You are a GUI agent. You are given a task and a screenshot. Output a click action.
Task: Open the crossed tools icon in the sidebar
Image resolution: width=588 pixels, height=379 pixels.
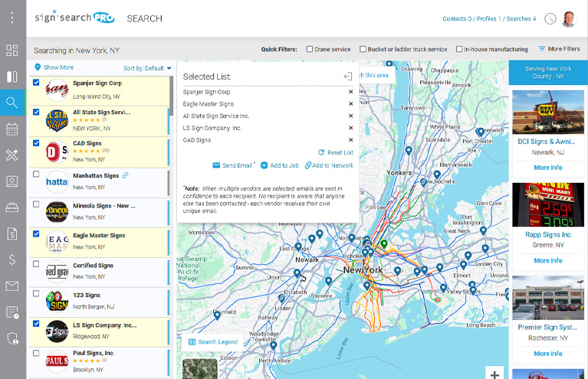click(x=12, y=155)
